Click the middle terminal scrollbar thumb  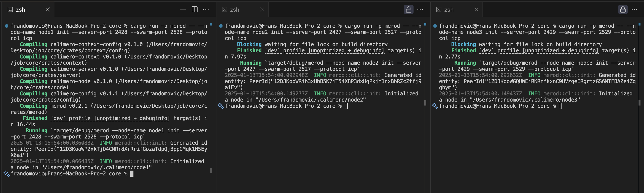(x=425, y=103)
